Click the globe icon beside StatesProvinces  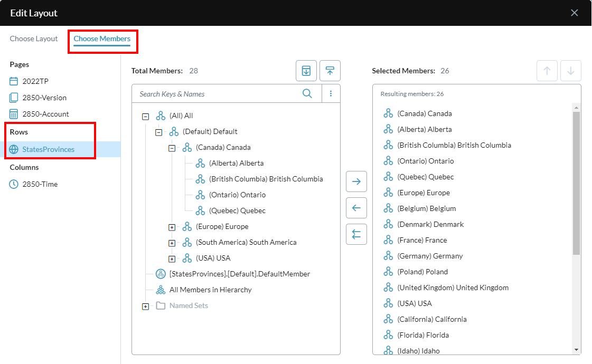tap(14, 149)
